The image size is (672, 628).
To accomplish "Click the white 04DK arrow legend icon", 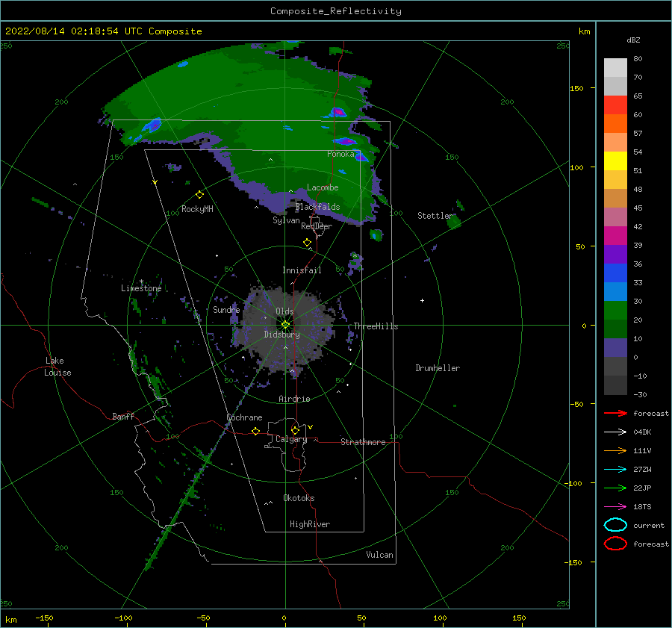I will pyautogui.click(x=615, y=432).
